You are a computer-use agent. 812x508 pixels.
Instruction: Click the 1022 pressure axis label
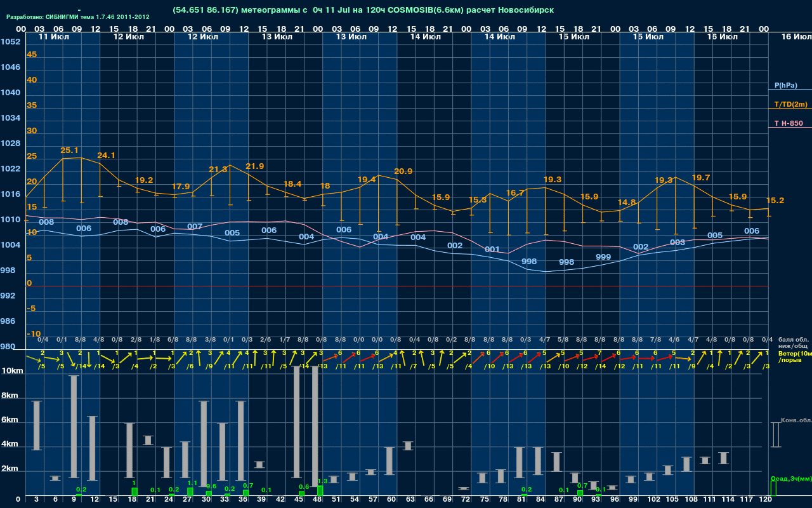pos(10,169)
